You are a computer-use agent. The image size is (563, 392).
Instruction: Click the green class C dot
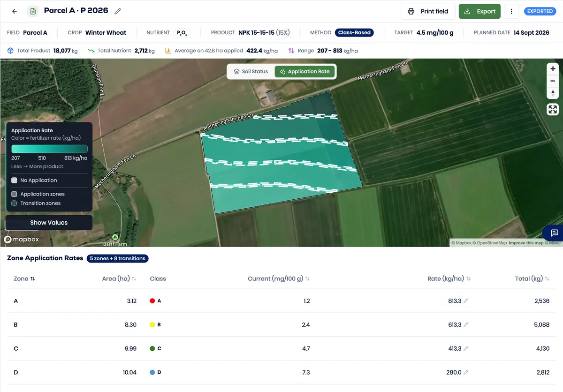[152, 348]
